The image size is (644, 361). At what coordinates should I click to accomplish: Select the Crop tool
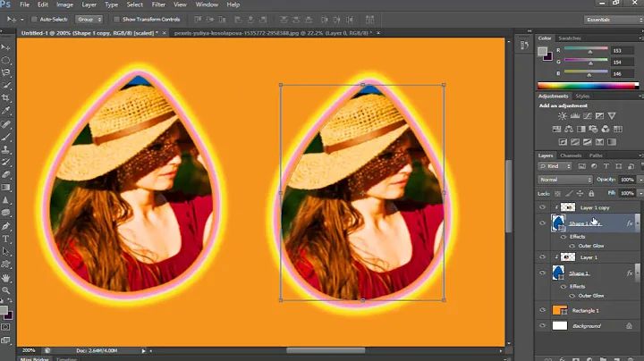coord(5,98)
